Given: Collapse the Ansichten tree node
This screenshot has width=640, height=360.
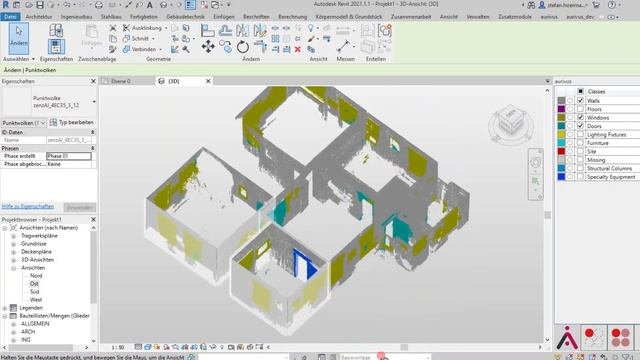Looking at the screenshot, I should pyautogui.click(x=13, y=268).
